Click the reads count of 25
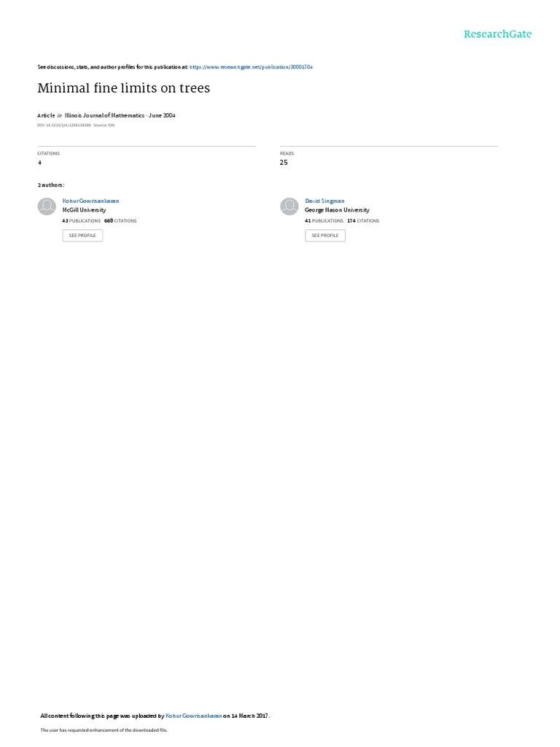The width and height of the screenshot is (560, 747). [284, 163]
